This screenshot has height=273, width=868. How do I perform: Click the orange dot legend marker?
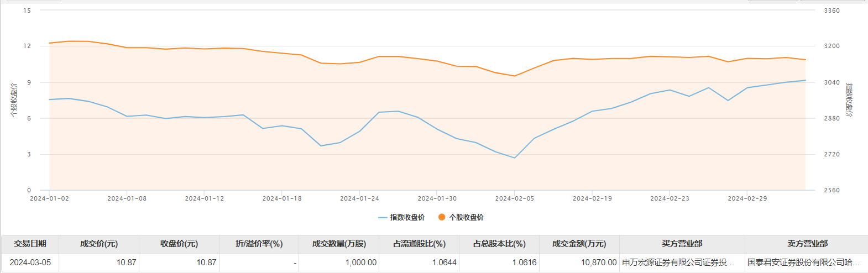442,217
